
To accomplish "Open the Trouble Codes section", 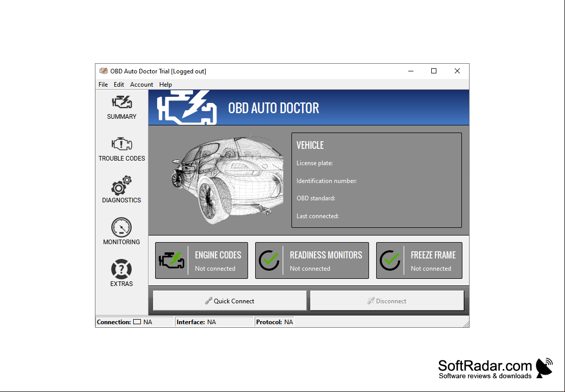I will click(x=122, y=149).
